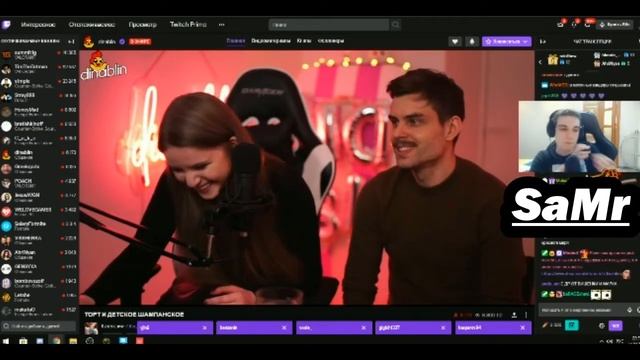Open the Просмотр page in top navigation
Image resolution: width=640 pixels, height=360 pixels.
coord(142,25)
